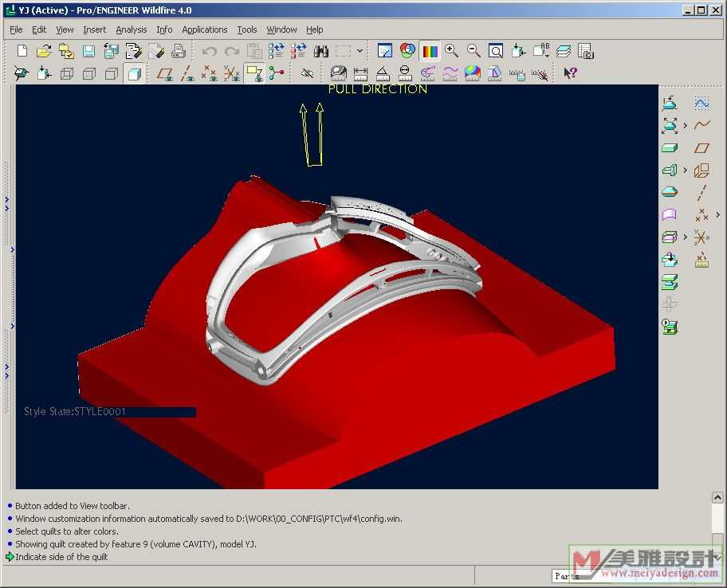
Task: Open the Insert menu
Action: coord(94,29)
